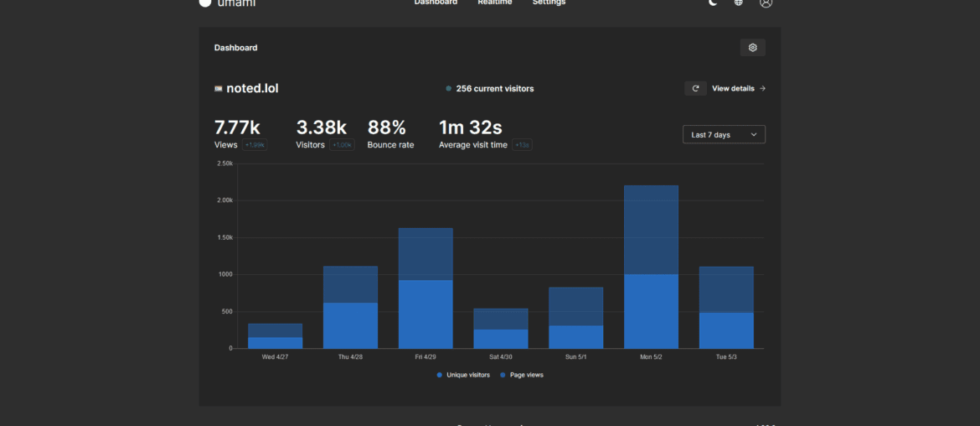Open the Realtime nav item
980x426 pixels.
tap(494, 3)
